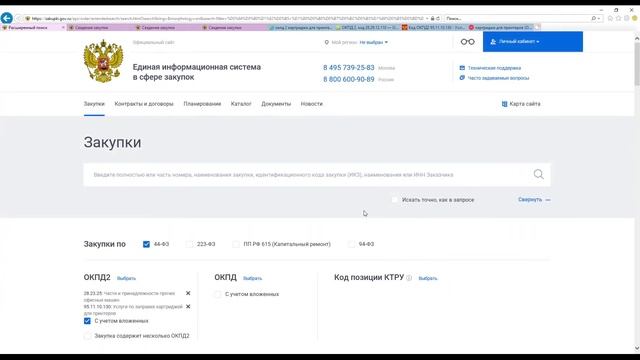Viewport: 640px width, 360px height.
Task: Click the phone number 8 800 600-90-89
Action: [349, 79]
